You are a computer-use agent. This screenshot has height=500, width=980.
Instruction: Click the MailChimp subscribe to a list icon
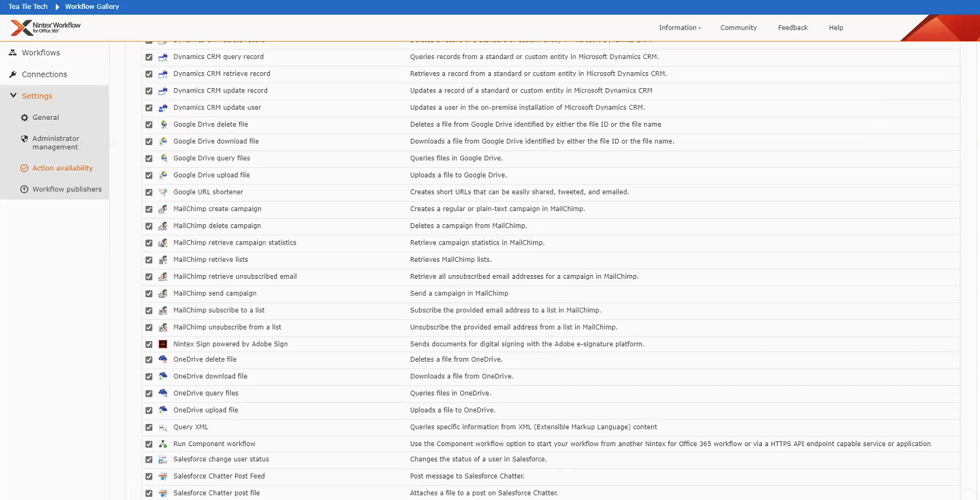163,311
